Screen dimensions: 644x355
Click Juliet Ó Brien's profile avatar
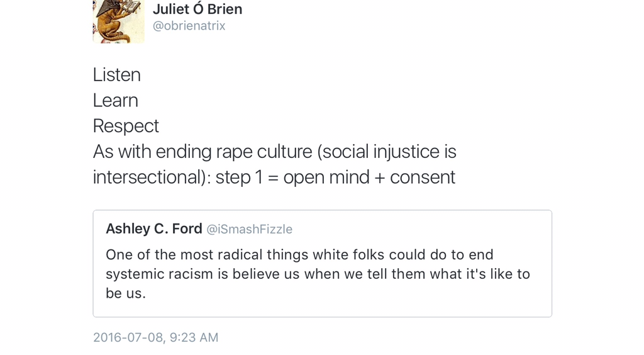[x=118, y=21]
